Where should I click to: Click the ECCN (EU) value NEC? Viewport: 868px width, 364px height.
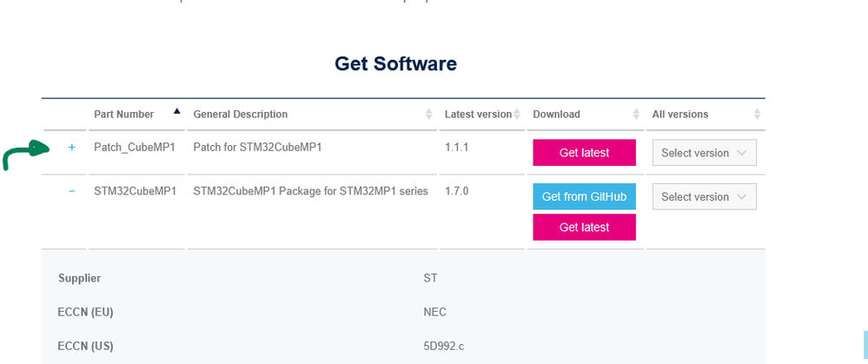point(434,313)
